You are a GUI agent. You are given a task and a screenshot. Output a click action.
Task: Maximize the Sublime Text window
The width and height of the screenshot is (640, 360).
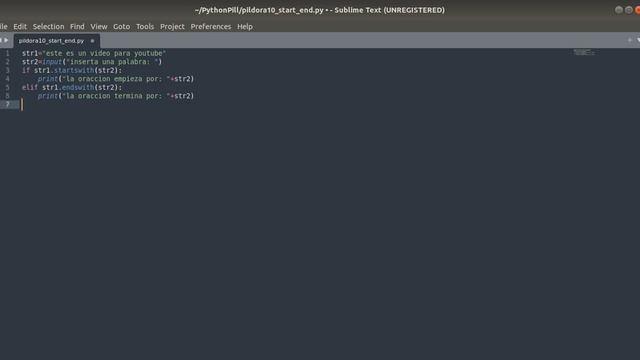tap(629, 10)
